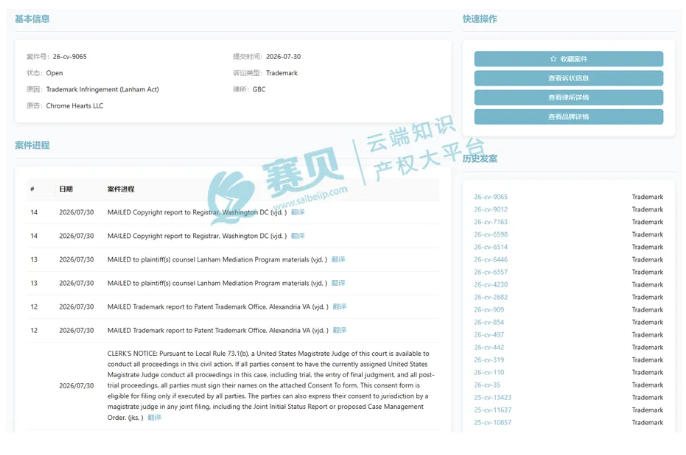Click the star icon on 收藏案件
This screenshot has height=455, width=686.
tap(553, 59)
